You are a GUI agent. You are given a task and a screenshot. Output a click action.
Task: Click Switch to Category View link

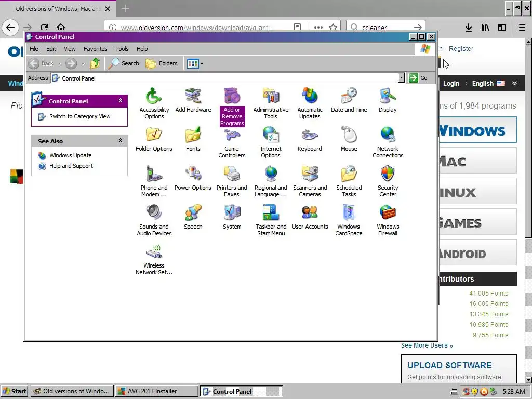coord(79,116)
